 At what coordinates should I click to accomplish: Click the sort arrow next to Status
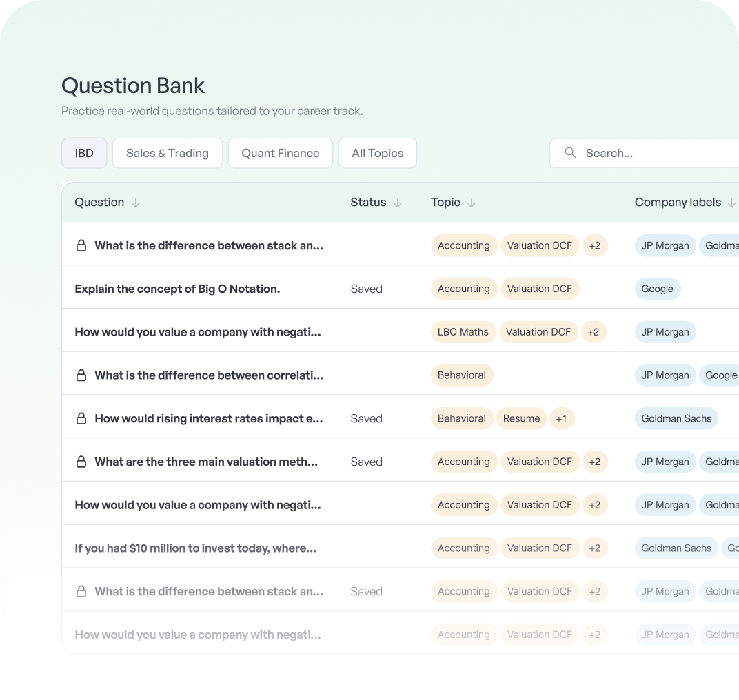click(x=398, y=203)
